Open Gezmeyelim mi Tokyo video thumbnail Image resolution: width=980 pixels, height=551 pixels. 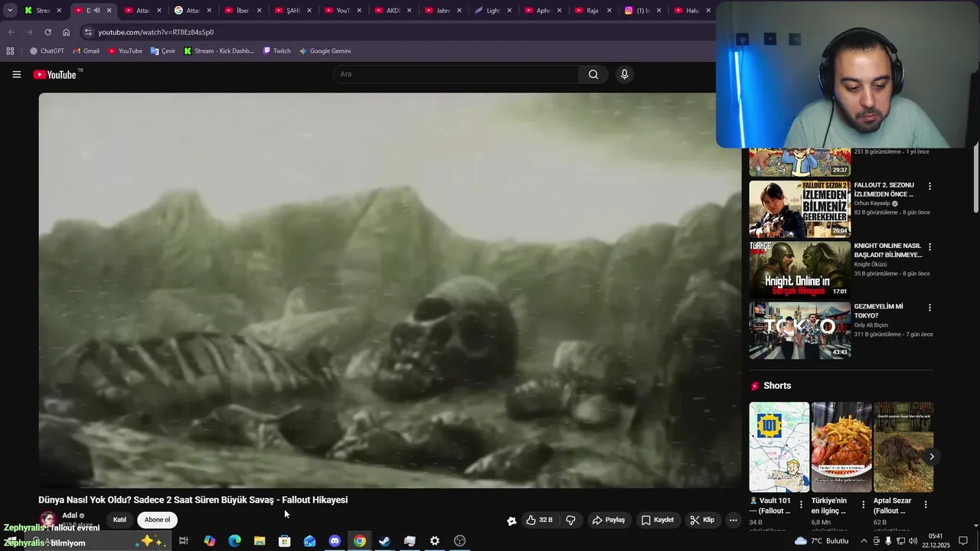[x=799, y=331]
